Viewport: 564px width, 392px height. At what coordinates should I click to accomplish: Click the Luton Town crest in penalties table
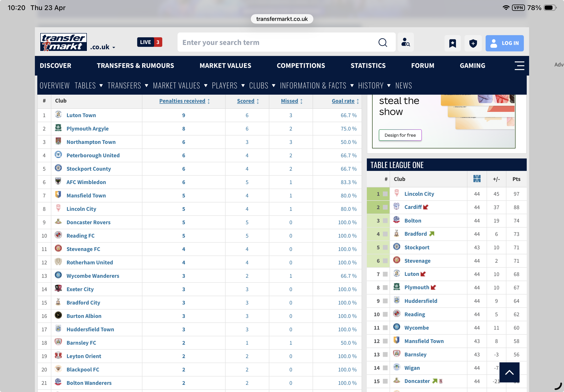(x=58, y=114)
